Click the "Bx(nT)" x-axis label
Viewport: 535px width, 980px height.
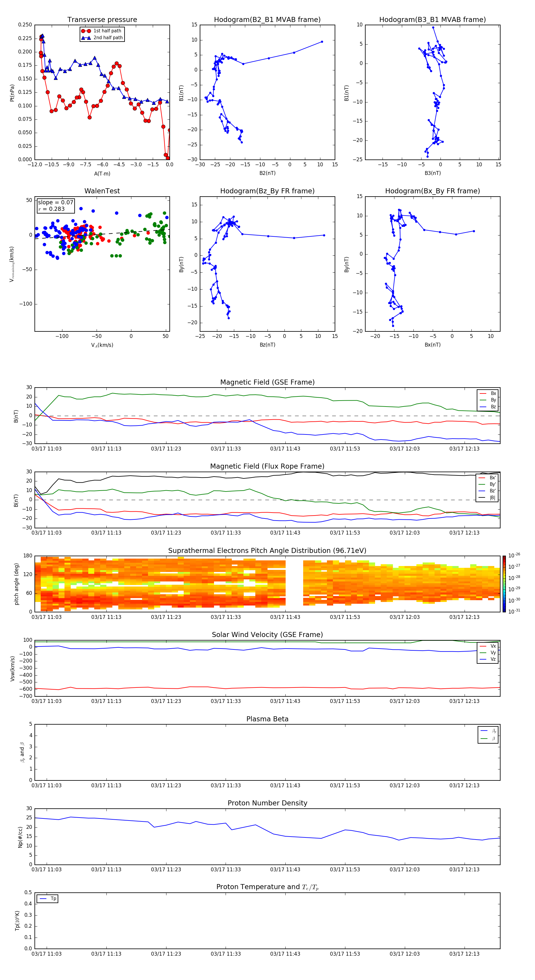tap(432, 345)
